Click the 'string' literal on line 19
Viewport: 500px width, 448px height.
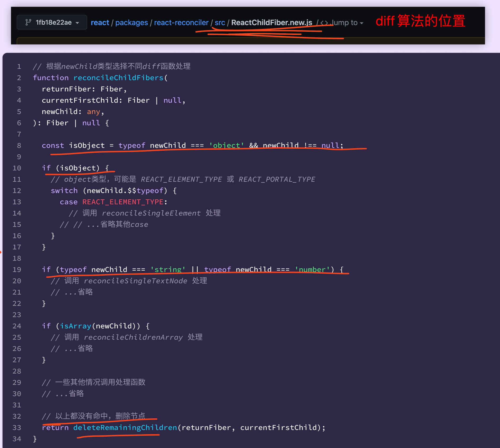click(168, 270)
